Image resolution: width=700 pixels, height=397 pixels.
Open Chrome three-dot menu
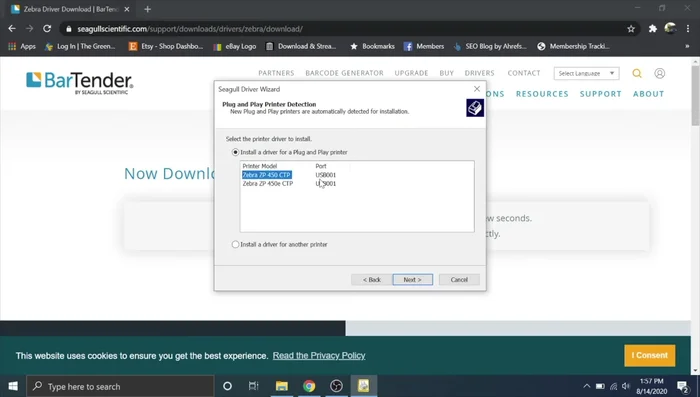click(688, 29)
